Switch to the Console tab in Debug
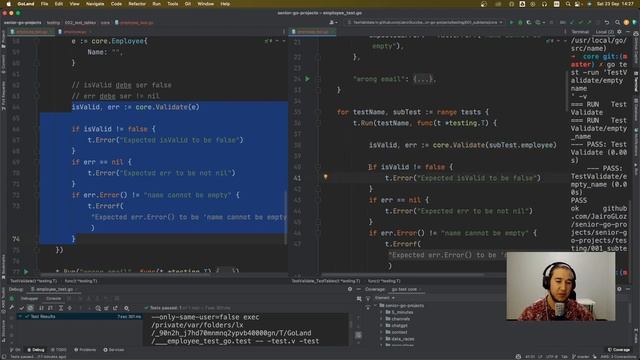 pyautogui.click(x=53, y=298)
